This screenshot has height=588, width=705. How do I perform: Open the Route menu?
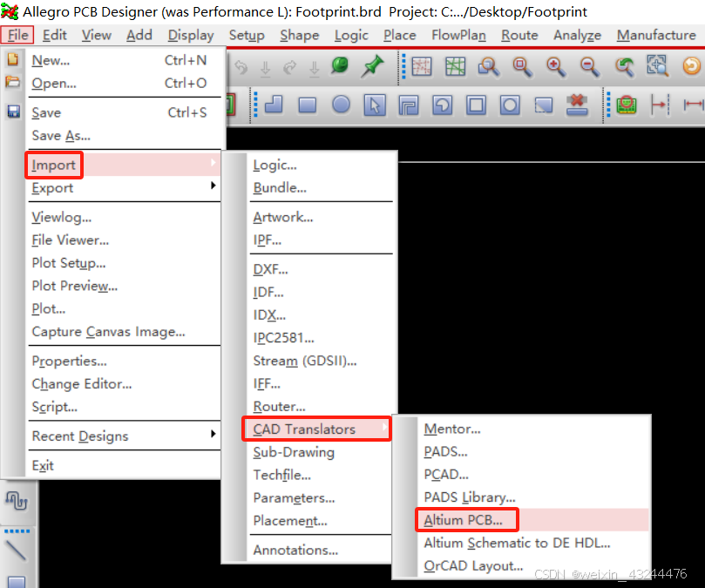[x=519, y=35]
